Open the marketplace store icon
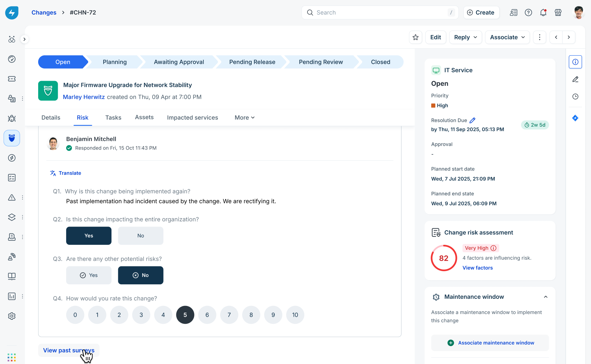This screenshot has width=591, height=364. coord(558,12)
